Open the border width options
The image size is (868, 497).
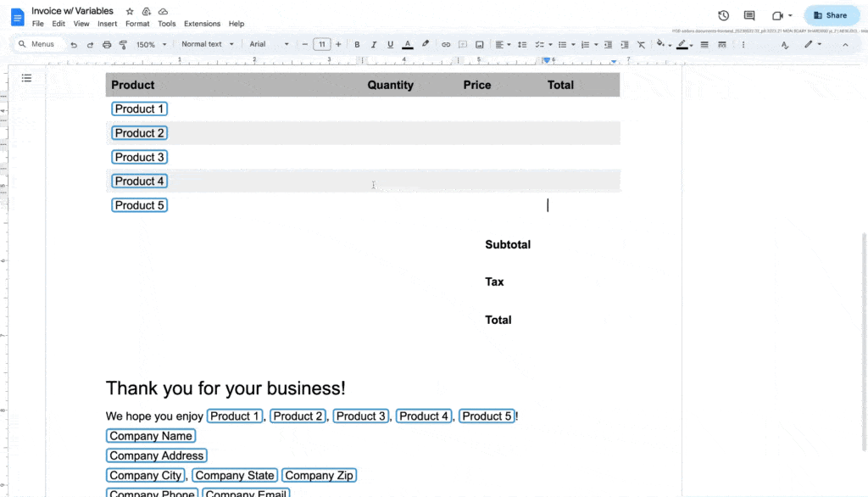[x=704, y=45]
